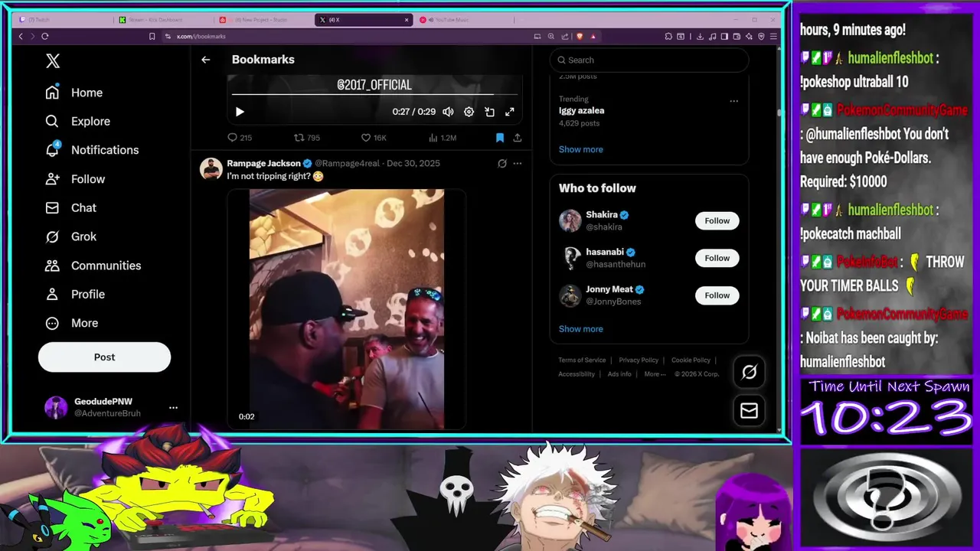The width and height of the screenshot is (980, 551).
Task: Click GeodudePNW profile avatar
Action: pyautogui.click(x=56, y=408)
